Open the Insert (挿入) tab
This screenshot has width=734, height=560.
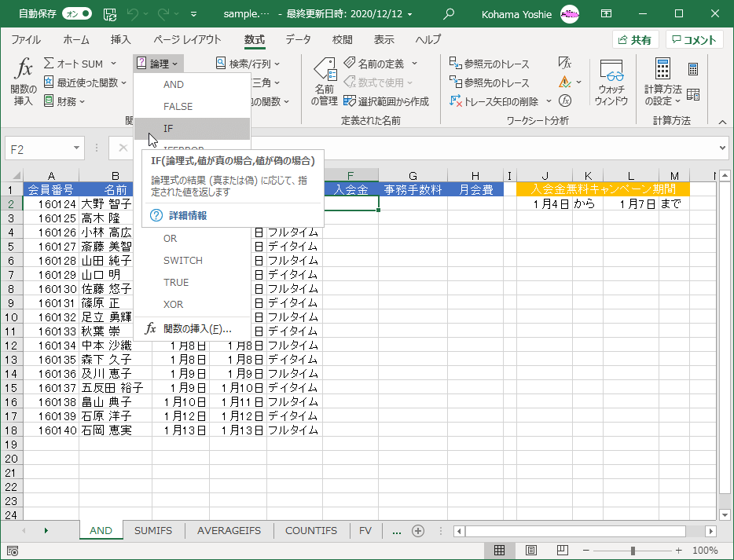click(121, 40)
